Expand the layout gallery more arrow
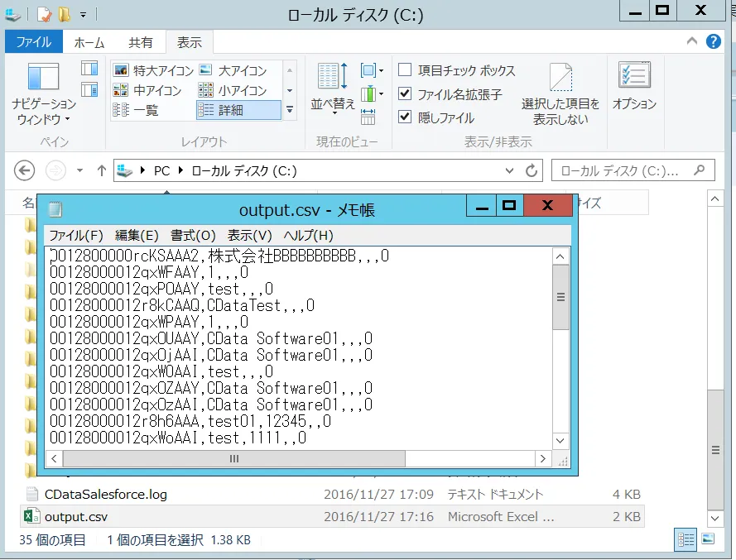736x560 pixels. 289,109
